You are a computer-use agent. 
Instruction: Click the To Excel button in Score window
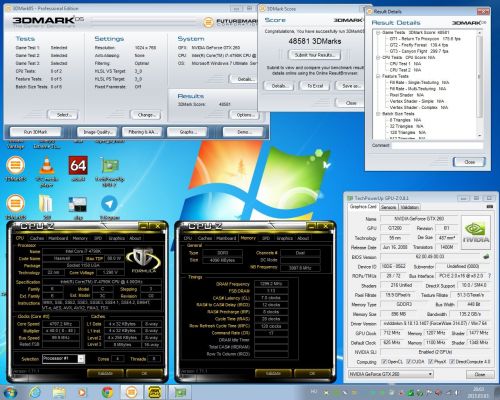tap(315, 86)
